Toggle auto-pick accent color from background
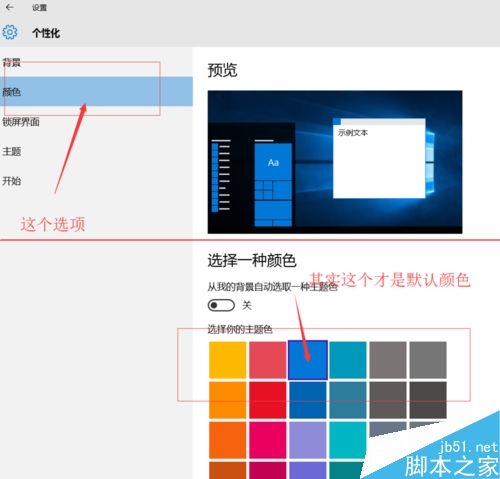This screenshot has height=479, width=500. (x=221, y=305)
